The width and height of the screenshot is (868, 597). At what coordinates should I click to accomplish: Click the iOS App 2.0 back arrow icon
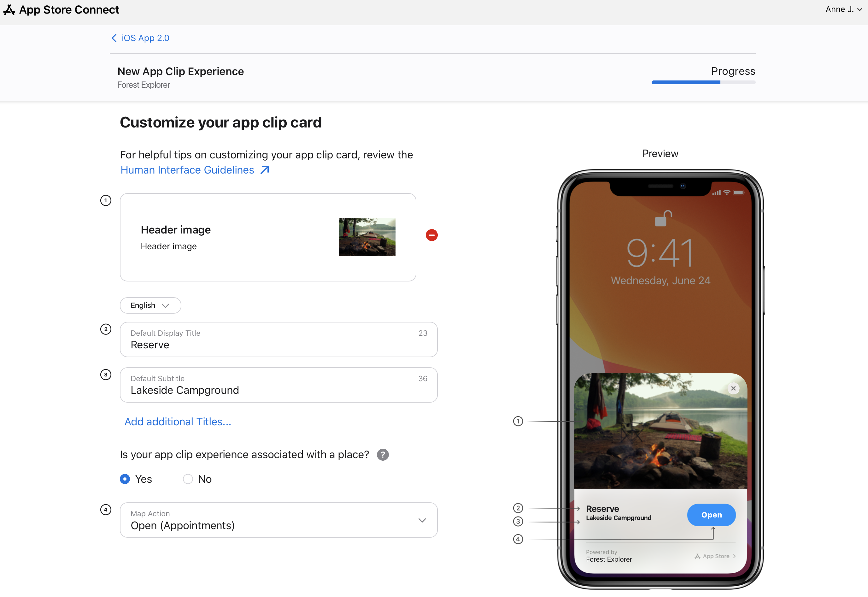point(114,38)
